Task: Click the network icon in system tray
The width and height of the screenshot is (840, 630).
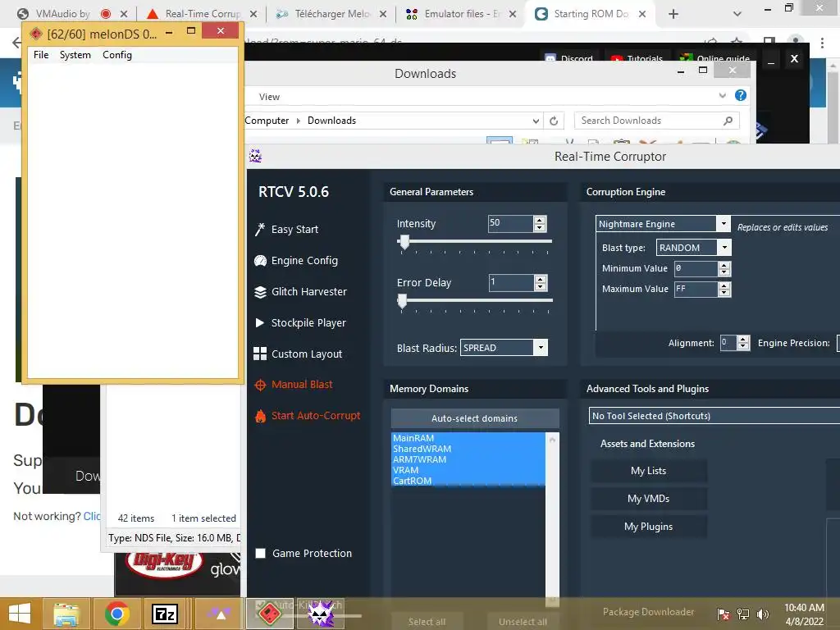Action: pos(743,614)
